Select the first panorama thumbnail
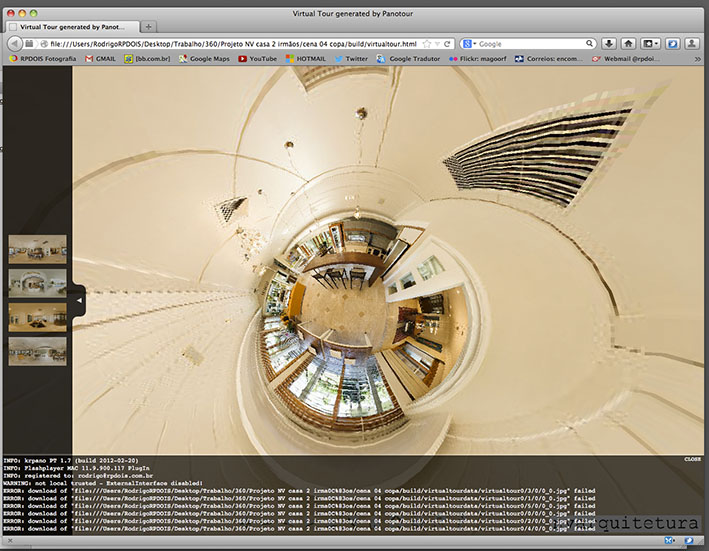The width and height of the screenshot is (709, 551). point(37,248)
